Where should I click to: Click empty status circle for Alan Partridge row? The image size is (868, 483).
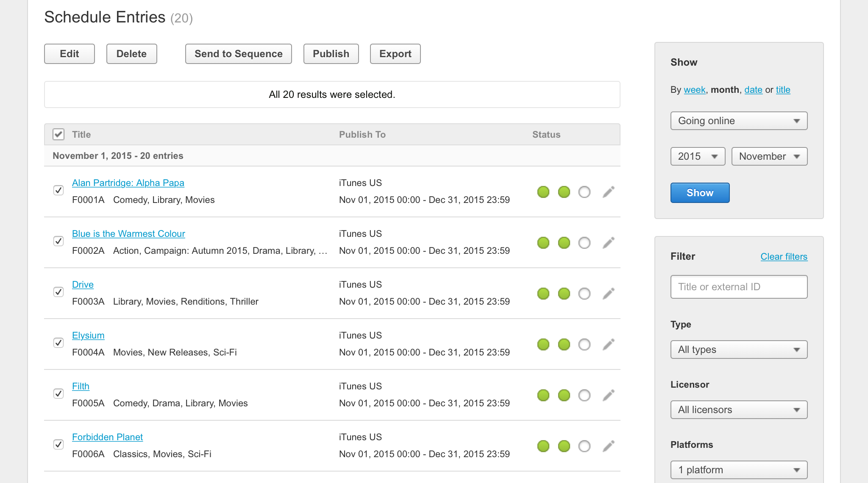tap(584, 192)
